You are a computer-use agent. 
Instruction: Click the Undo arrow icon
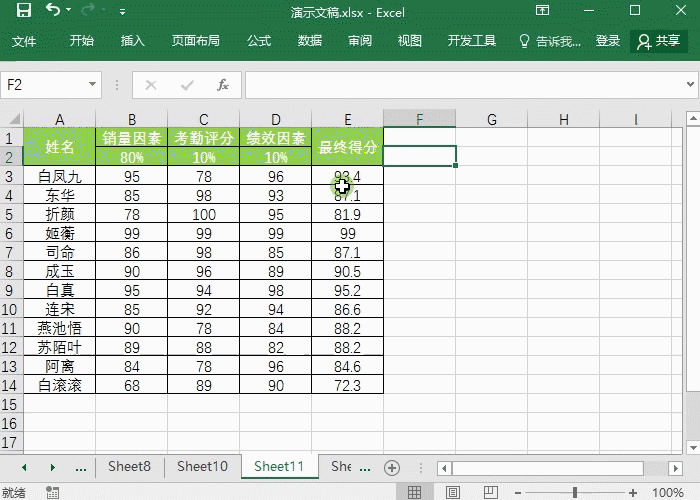(53, 11)
